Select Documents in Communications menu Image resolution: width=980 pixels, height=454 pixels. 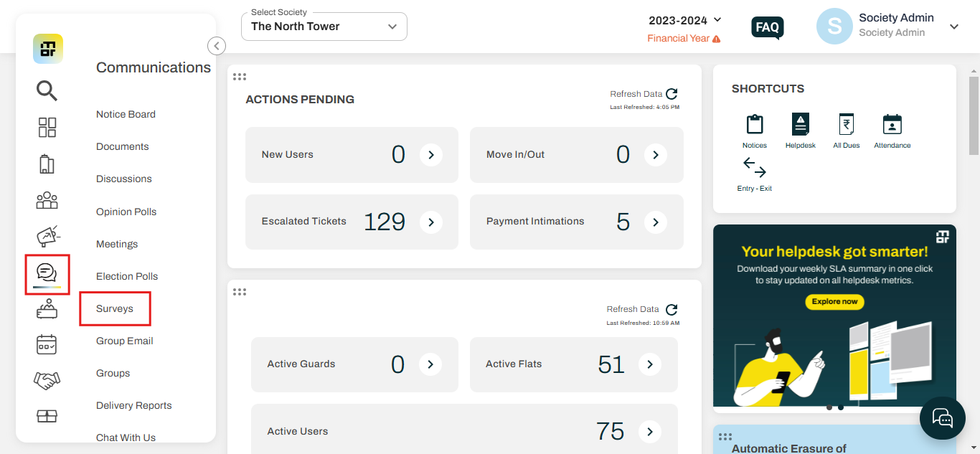coord(123,147)
